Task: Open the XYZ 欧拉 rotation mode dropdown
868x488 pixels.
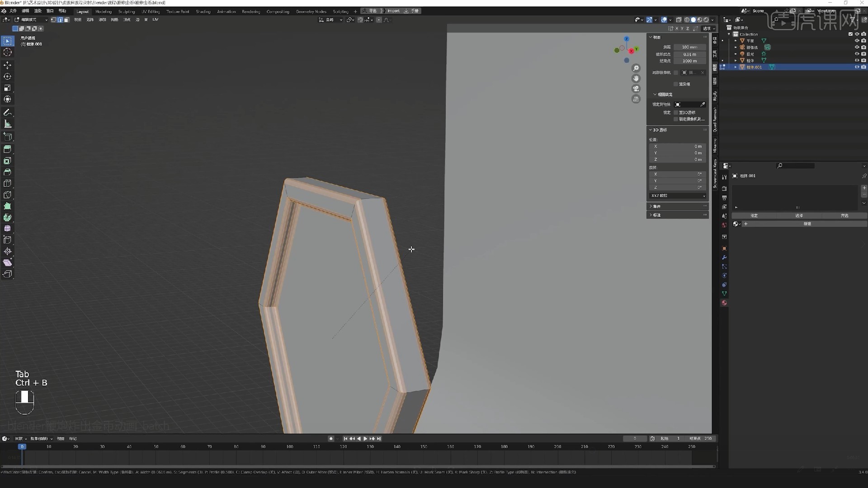Action: (678, 196)
